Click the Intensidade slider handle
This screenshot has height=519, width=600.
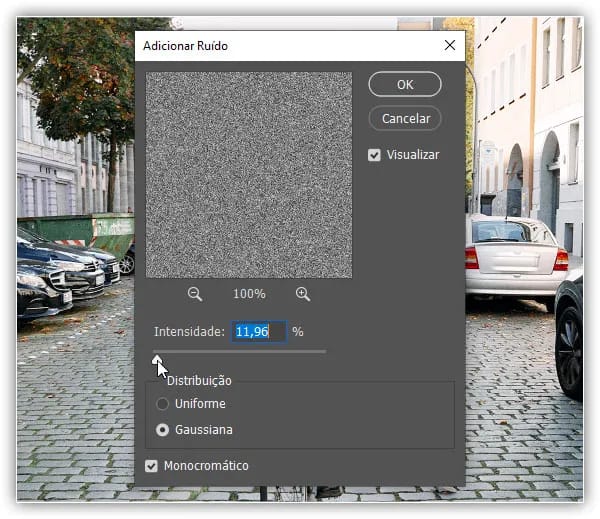[157, 356]
